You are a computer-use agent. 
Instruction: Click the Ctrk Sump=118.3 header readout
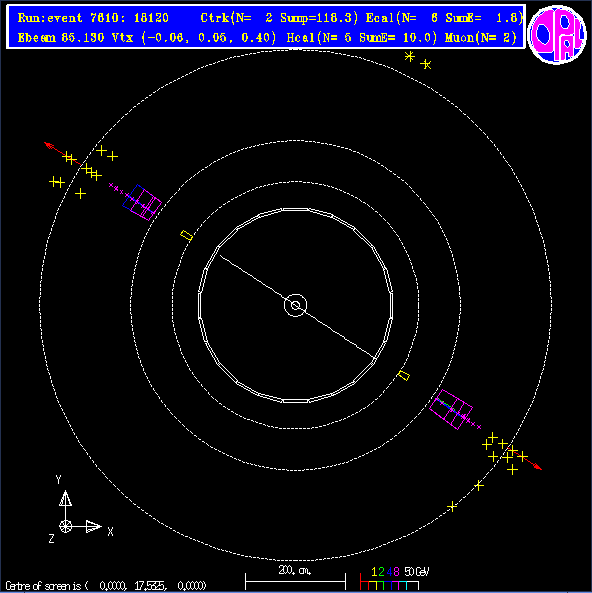(x=279, y=18)
